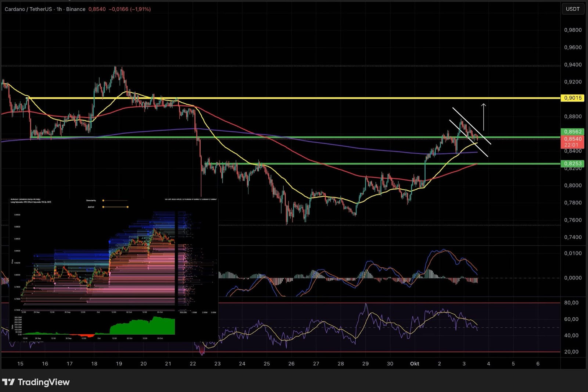Click the green 0,8253 price label
588x392 pixels.
(572, 164)
